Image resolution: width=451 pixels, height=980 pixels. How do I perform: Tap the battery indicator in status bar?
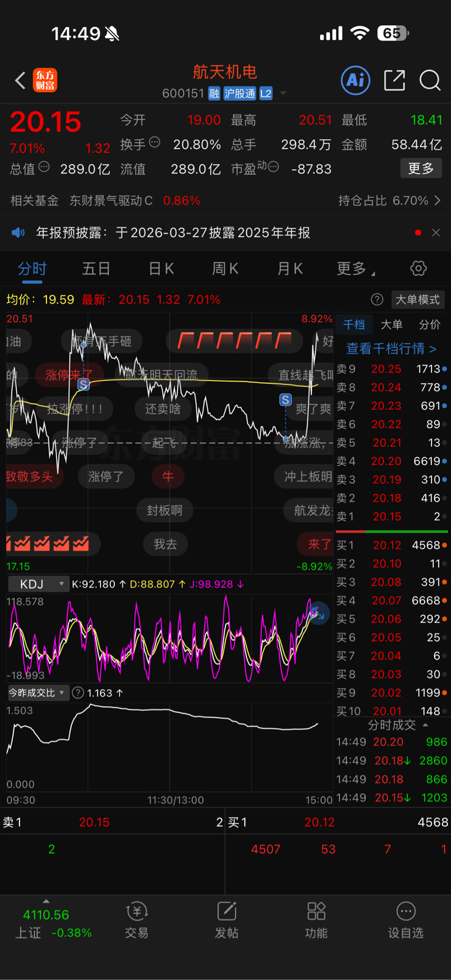pyautogui.click(x=393, y=33)
